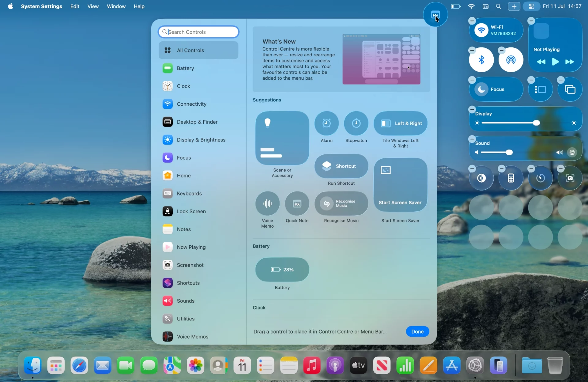
Task: Click the Search Controls field
Action: [x=198, y=32]
